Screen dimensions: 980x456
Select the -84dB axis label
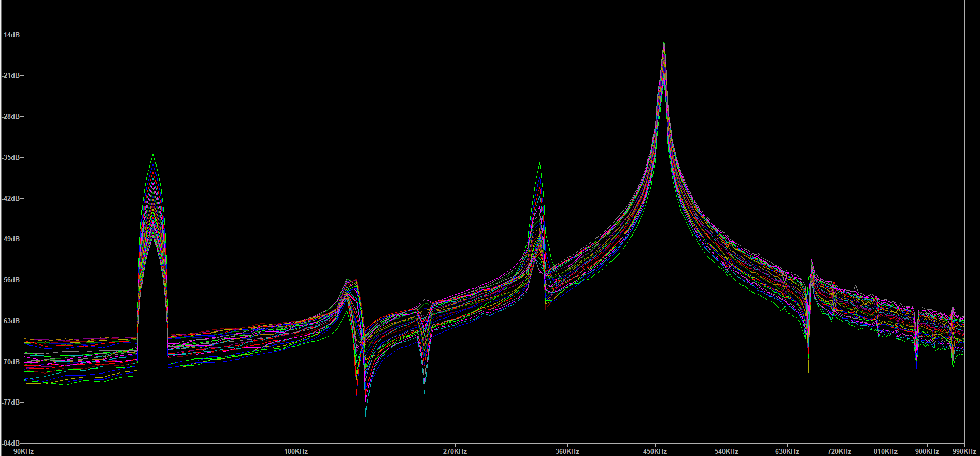(x=10, y=443)
